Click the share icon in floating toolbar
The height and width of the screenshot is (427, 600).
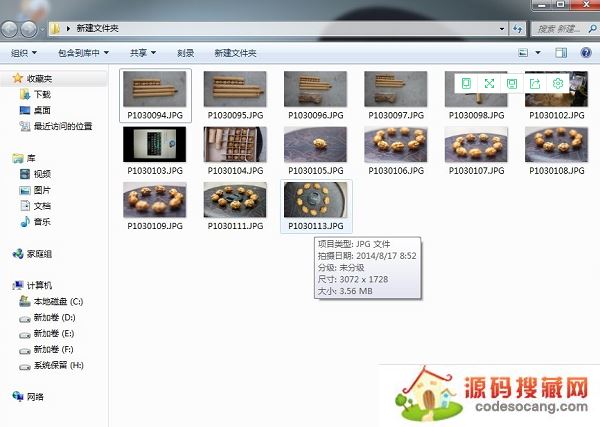(x=535, y=84)
